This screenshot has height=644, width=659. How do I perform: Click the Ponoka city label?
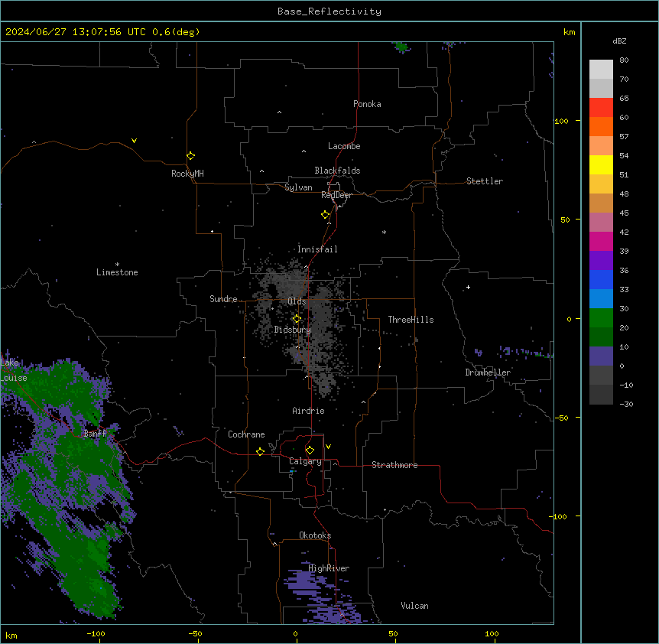367,104
